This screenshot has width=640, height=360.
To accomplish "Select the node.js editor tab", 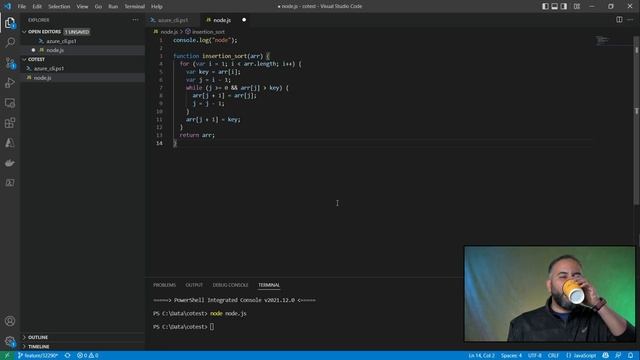I will 222,20.
